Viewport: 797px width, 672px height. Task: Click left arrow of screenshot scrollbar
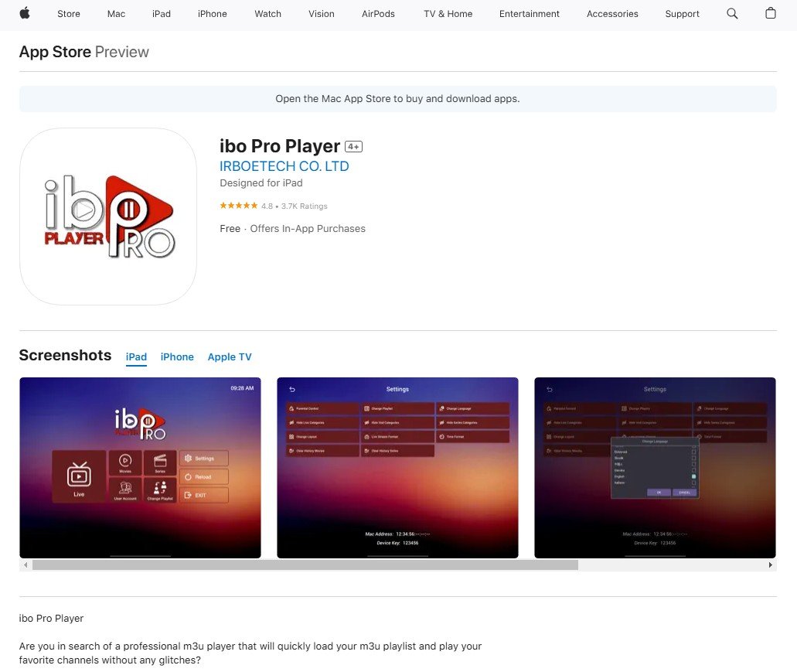coord(26,565)
